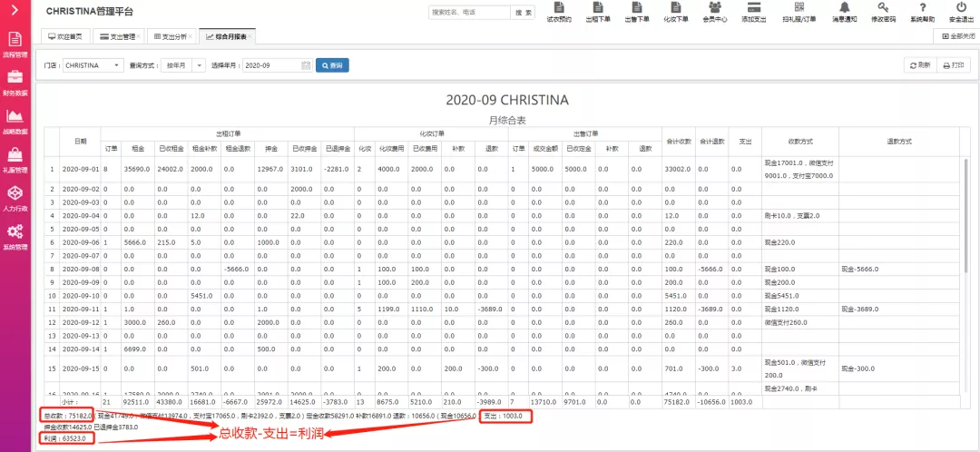Expand the sidebar with the top chevron

15,11
